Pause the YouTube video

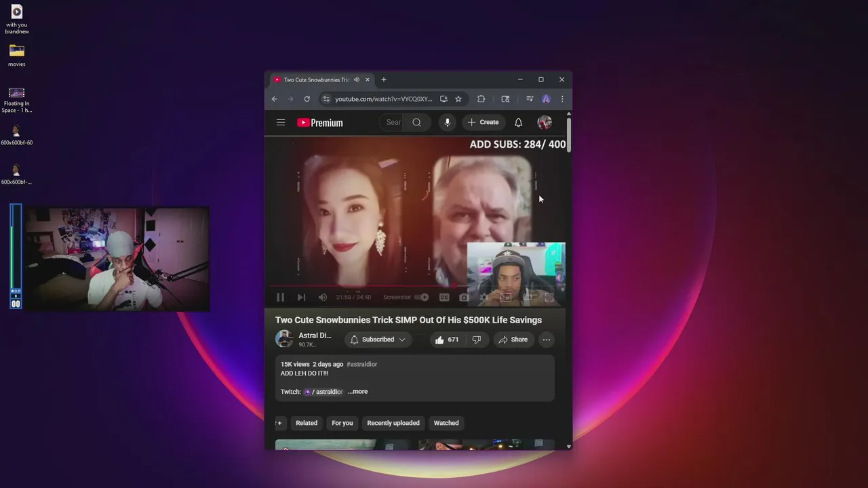pyautogui.click(x=280, y=298)
